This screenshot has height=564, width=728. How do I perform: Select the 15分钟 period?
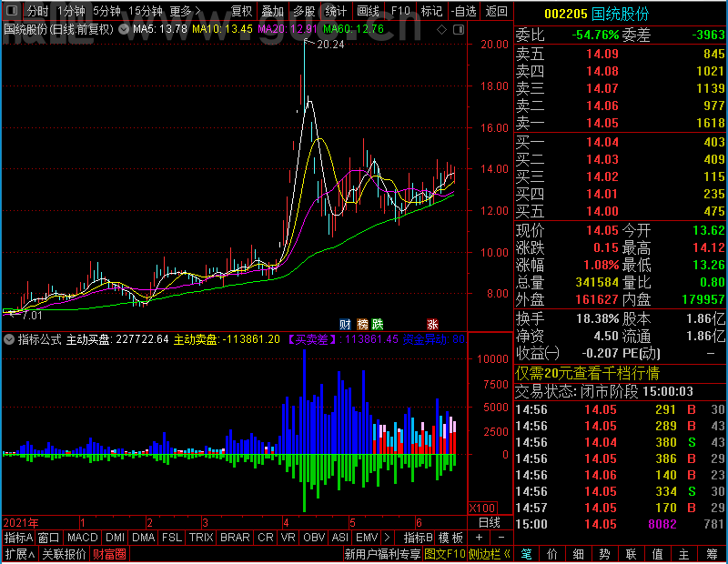point(146,10)
